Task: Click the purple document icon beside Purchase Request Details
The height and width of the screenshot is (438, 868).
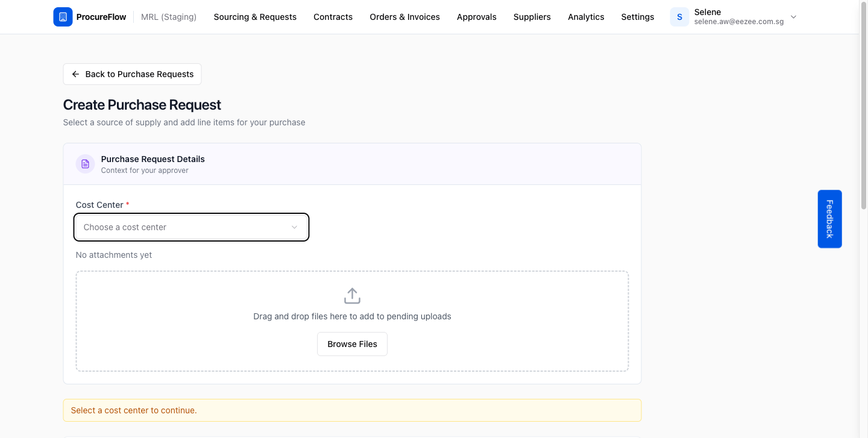Action: 85,164
